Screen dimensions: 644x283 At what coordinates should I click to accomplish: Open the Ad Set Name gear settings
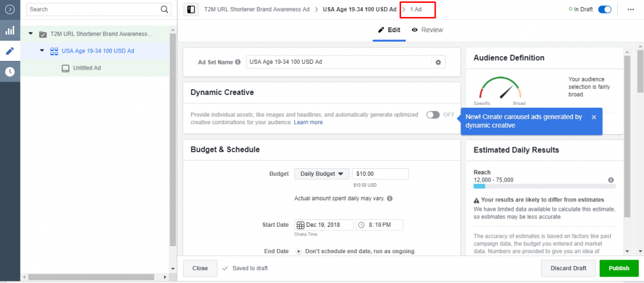[x=438, y=62]
